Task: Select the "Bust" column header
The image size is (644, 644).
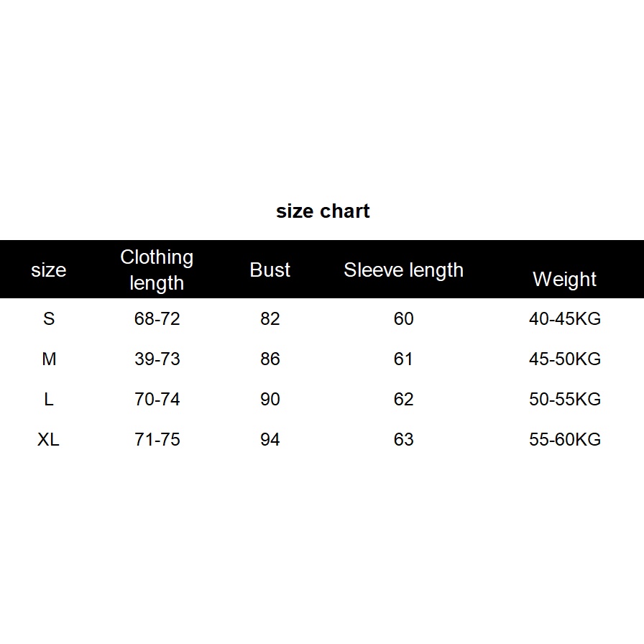Action: coord(270,270)
